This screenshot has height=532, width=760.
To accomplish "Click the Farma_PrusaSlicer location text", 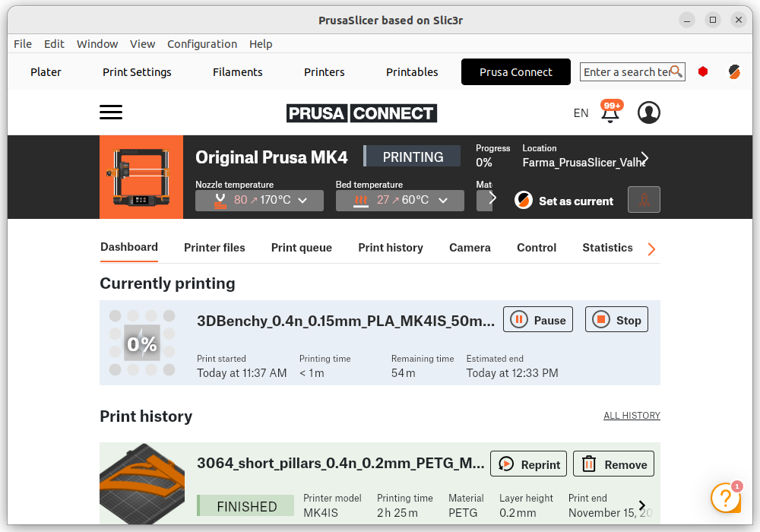I will click(x=584, y=163).
